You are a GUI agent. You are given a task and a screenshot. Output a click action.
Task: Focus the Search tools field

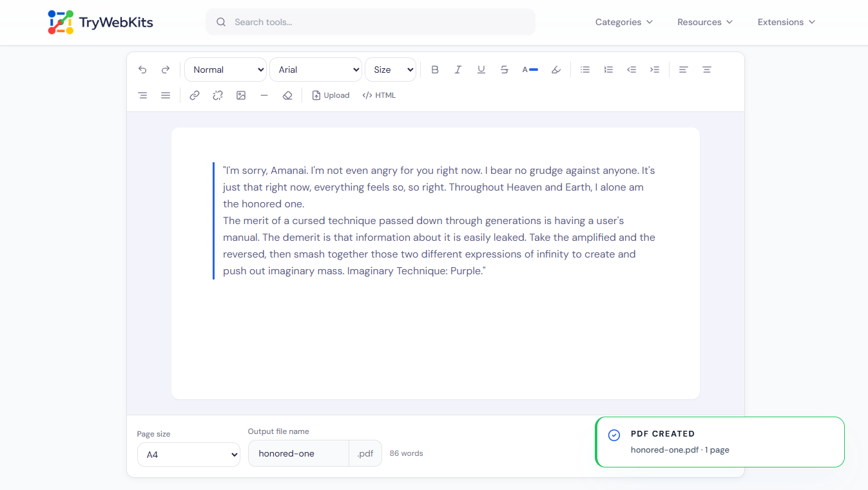(371, 22)
